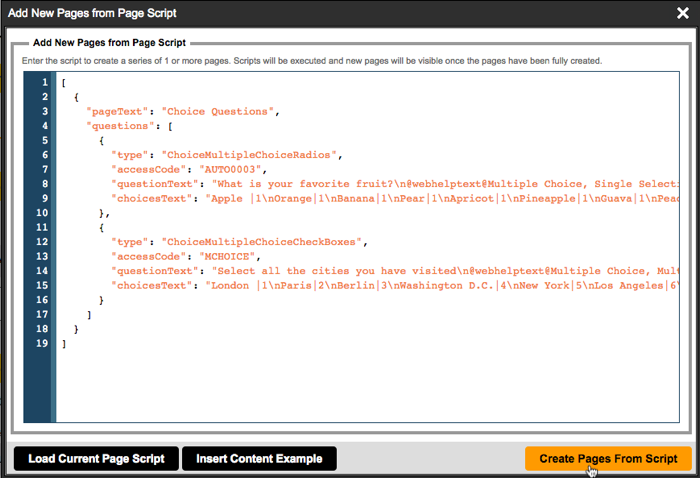This screenshot has height=478, width=700.
Task: Click the Load Current Page Script button
Action: click(x=96, y=459)
